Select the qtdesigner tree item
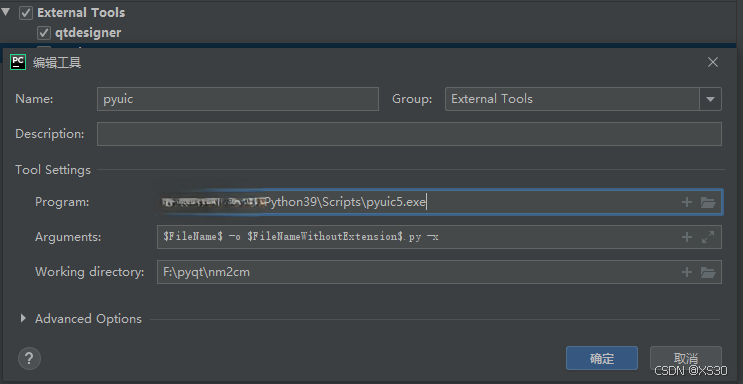The image size is (743, 384). click(88, 33)
